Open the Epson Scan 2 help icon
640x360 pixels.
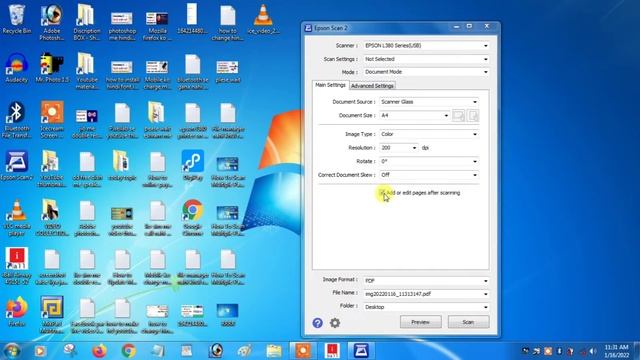pyautogui.click(x=318, y=323)
